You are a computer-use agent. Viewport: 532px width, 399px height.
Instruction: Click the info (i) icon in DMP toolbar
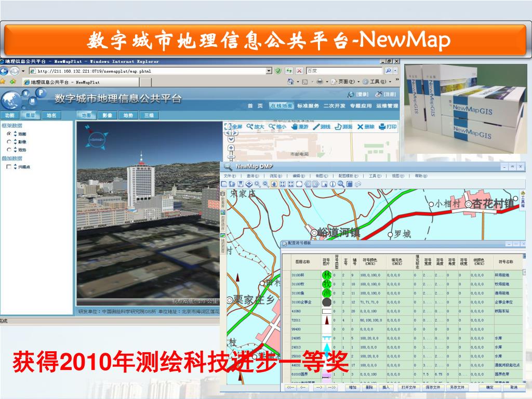pos(333,184)
